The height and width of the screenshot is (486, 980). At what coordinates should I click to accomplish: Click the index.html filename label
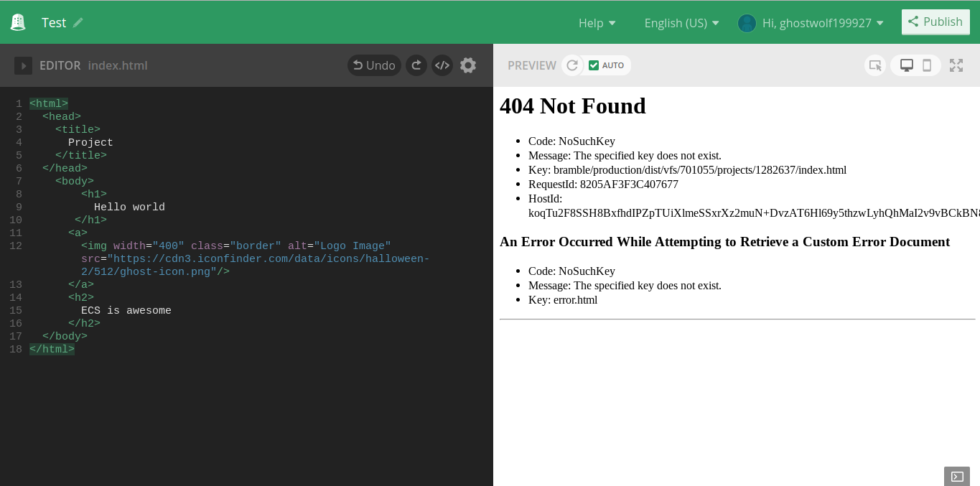[118, 65]
